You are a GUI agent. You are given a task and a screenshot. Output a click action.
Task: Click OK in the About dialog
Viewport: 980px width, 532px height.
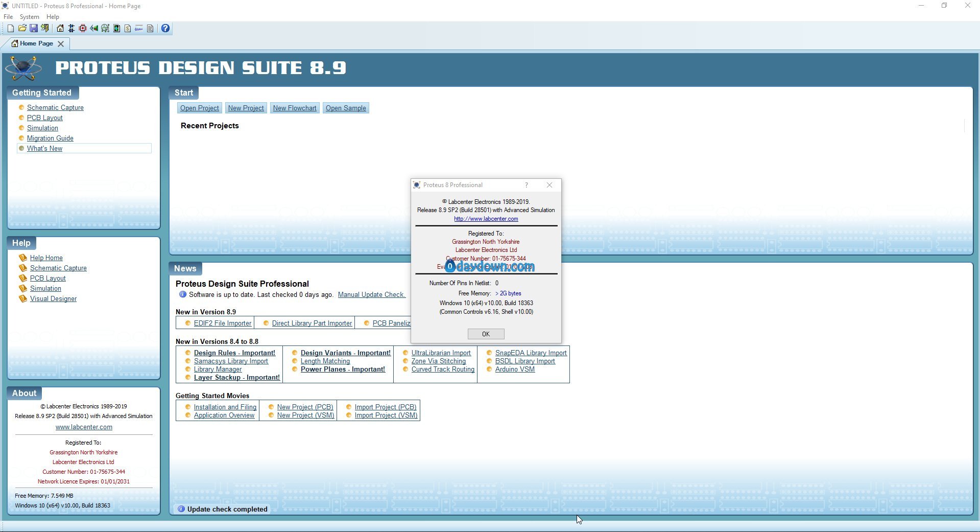tap(486, 334)
